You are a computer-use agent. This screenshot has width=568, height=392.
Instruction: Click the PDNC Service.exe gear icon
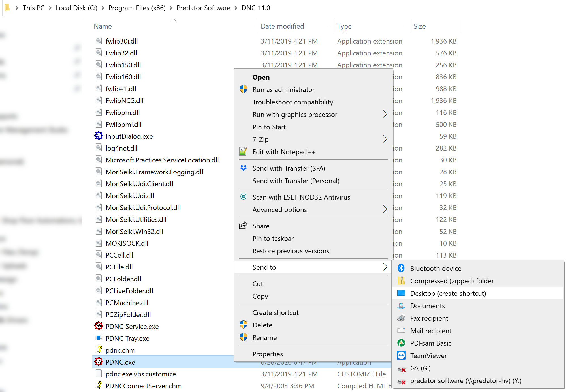[x=99, y=326]
